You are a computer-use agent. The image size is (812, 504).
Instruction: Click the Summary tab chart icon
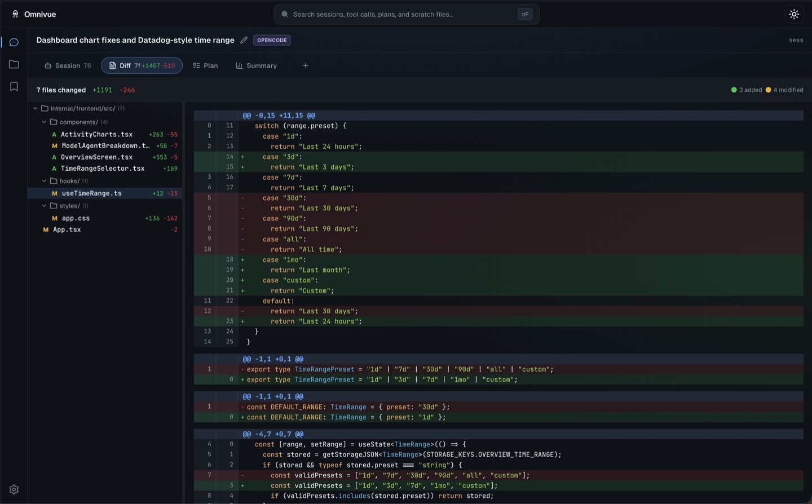tap(239, 65)
